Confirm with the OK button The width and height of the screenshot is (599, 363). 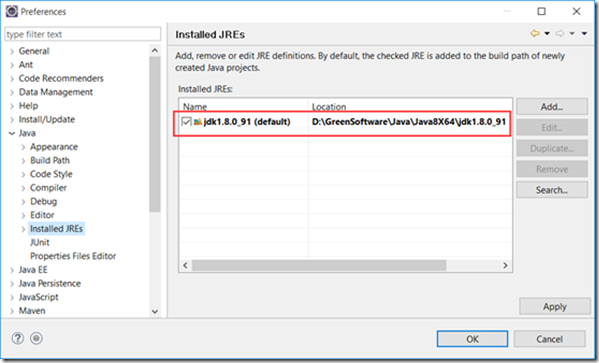[x=473, y=339]
